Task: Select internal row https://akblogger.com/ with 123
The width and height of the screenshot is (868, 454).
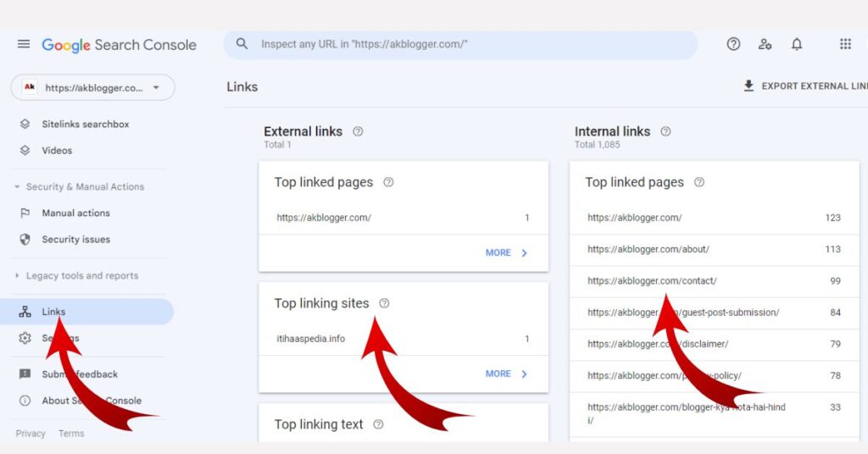Action: coord(714,218)
